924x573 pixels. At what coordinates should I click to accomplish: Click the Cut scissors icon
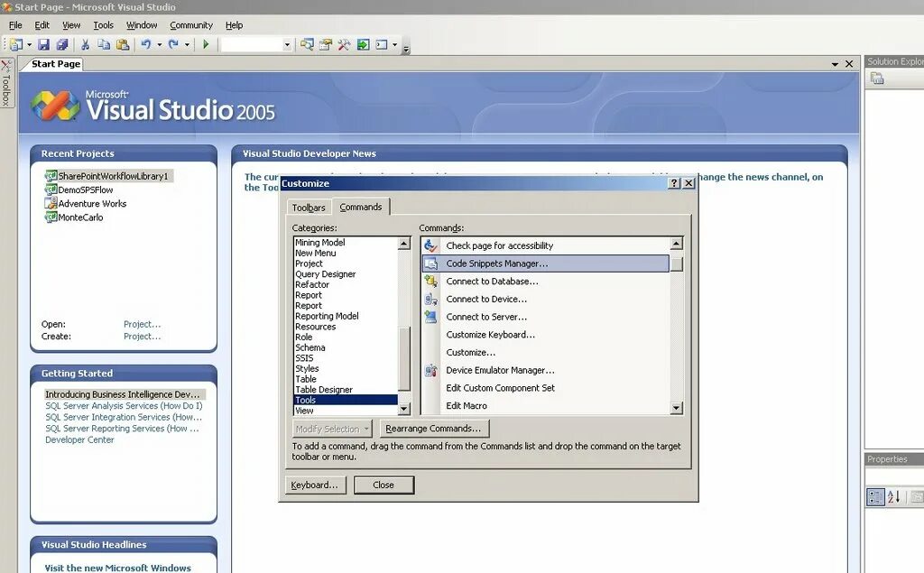[x=85, y=44]
